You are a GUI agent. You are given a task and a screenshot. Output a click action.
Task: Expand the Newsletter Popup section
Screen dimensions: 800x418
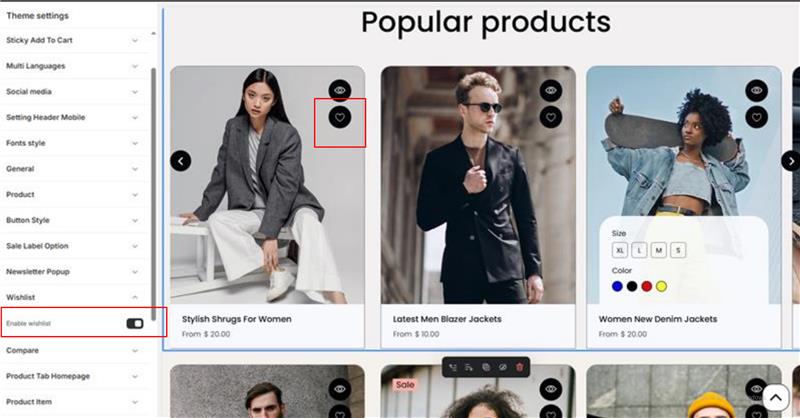pyautogui.click(x=74, y=272)
